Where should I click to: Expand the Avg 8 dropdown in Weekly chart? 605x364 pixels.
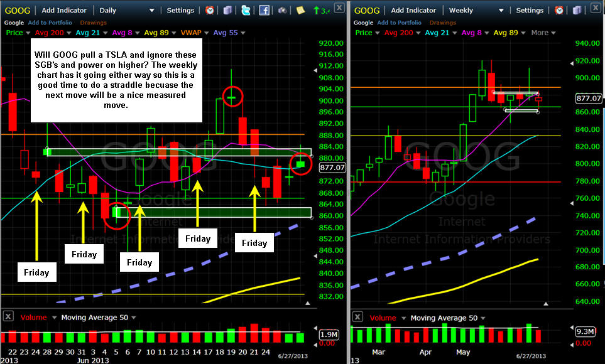click(x=486, y=33)
